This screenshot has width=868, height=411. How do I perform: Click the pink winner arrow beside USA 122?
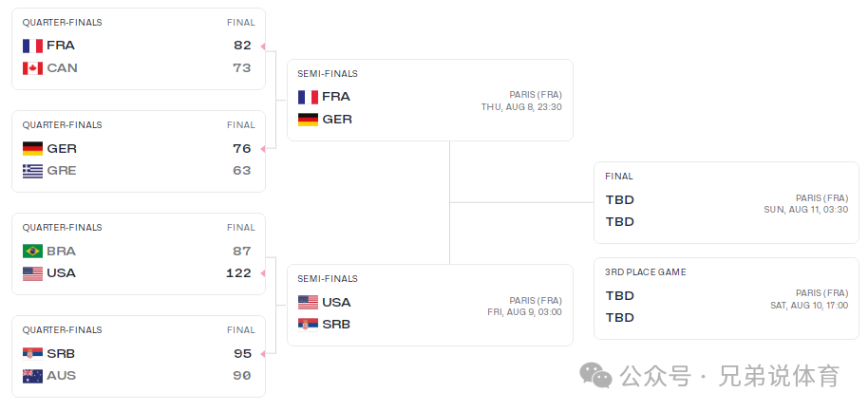coord(263,273)
